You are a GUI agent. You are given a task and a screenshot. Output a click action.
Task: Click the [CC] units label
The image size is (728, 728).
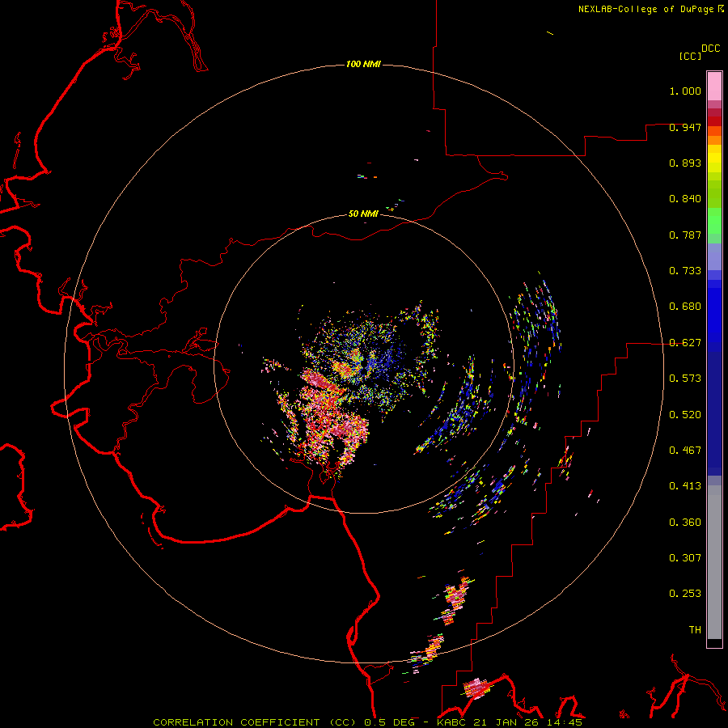(x=690, y=56)
